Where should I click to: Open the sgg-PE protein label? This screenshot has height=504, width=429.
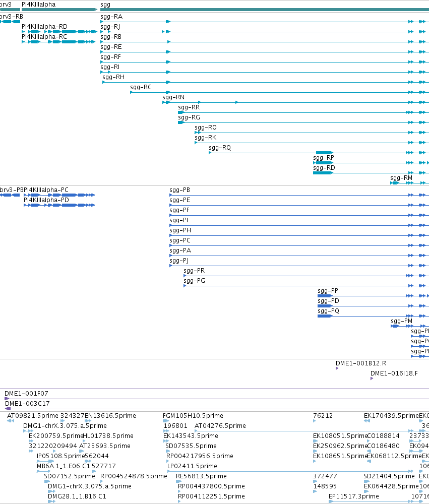click(x=180, y=200)
